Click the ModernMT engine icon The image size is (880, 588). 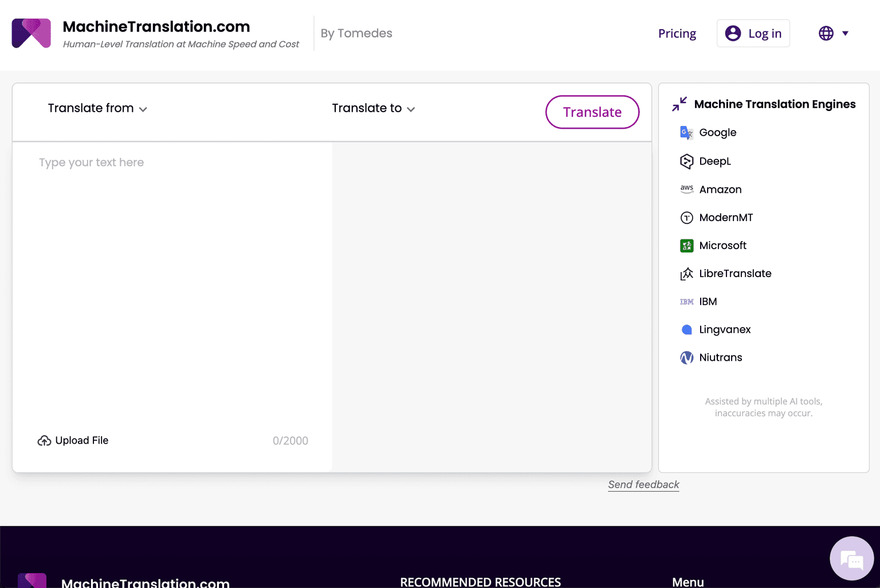pyautogui.click(x=686, y=218)
